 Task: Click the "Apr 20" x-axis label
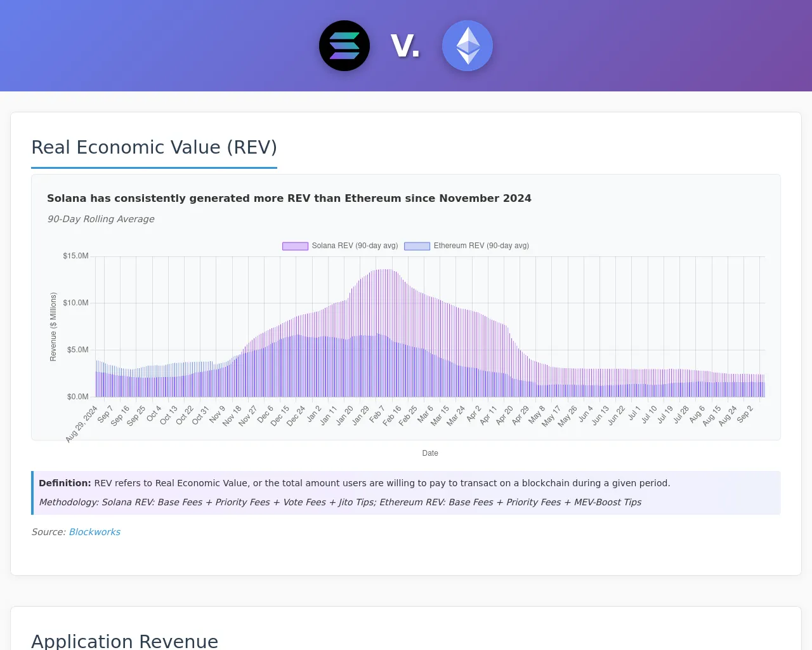coord(504,415)
